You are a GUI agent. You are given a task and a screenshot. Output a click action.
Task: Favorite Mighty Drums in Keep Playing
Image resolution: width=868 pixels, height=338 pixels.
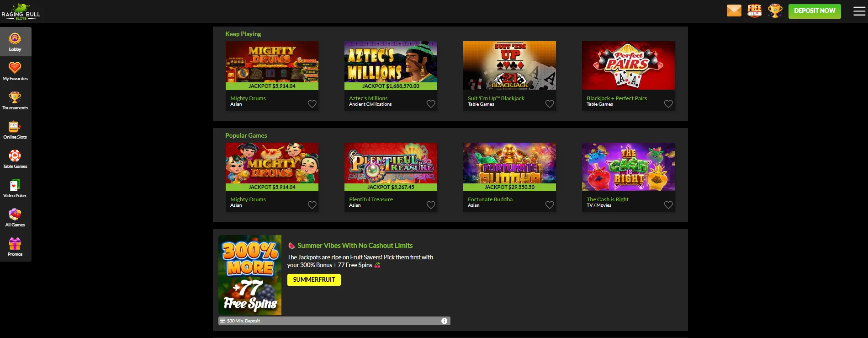tap(312, 104)
